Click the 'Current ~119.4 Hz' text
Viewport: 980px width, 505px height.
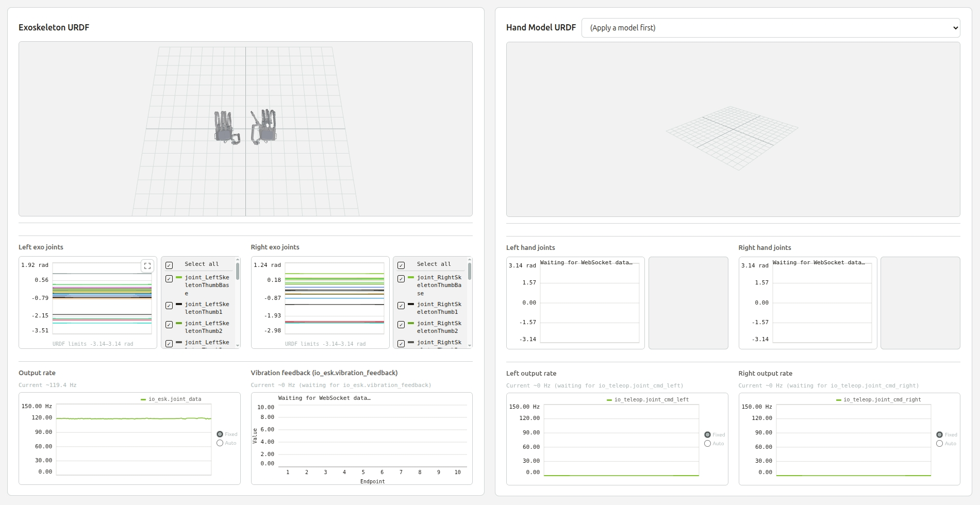tap(47, 385)
